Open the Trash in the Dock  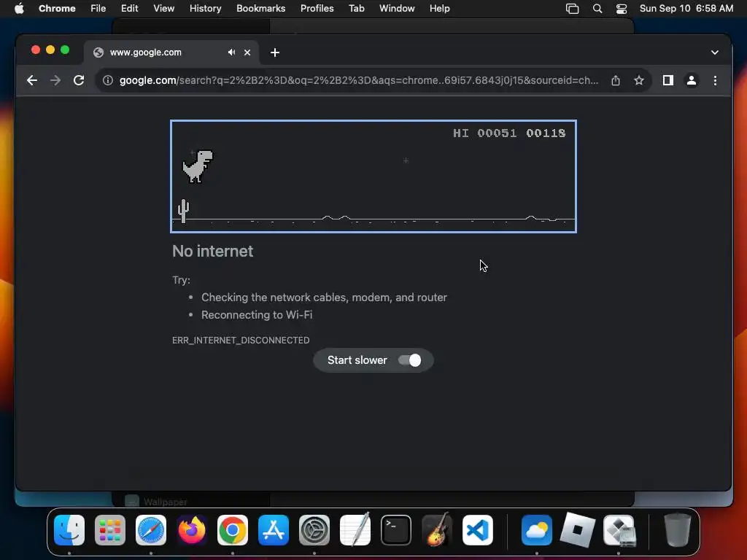point(678,530)
